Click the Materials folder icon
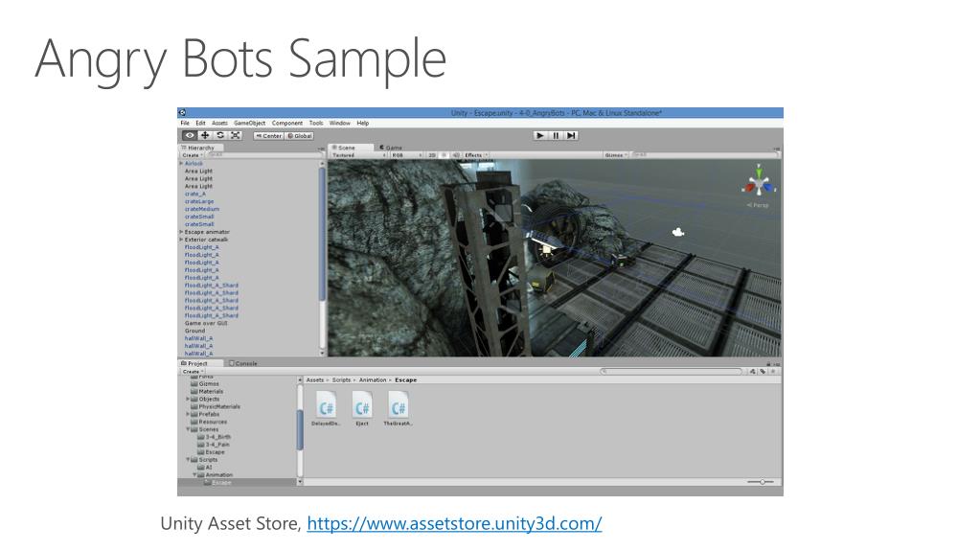The image size is (980, 551). click(x=194, y=392)
